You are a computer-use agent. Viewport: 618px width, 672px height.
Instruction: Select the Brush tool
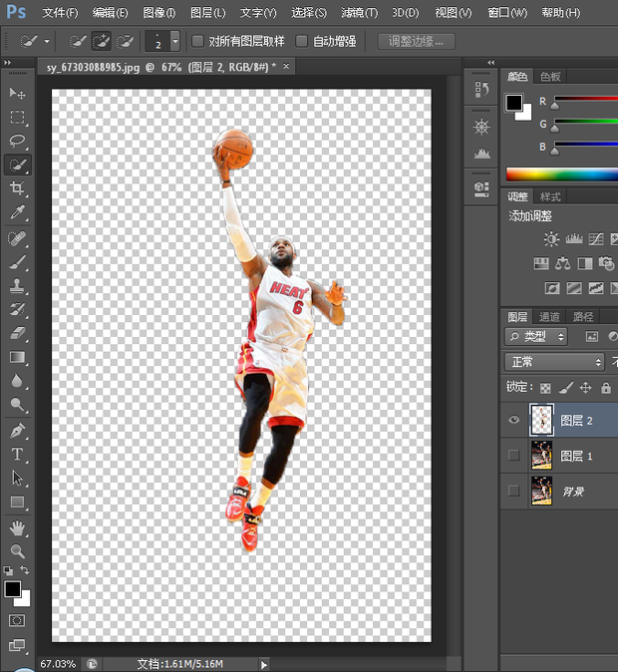[17, 262]
